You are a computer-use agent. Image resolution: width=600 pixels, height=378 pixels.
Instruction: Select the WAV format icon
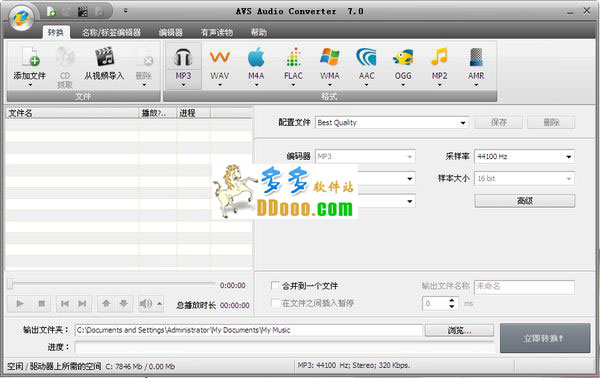tap(220, 57)
